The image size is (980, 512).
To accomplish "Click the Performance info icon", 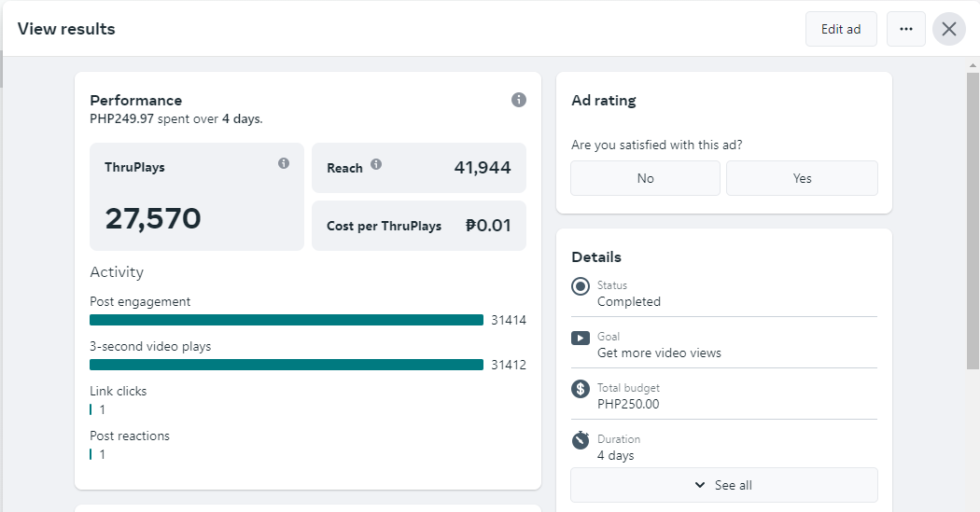I will [x=519, y=100].
